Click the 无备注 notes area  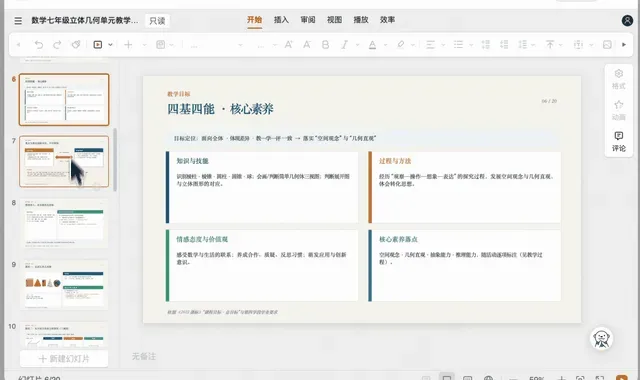[x=144, y=356]
